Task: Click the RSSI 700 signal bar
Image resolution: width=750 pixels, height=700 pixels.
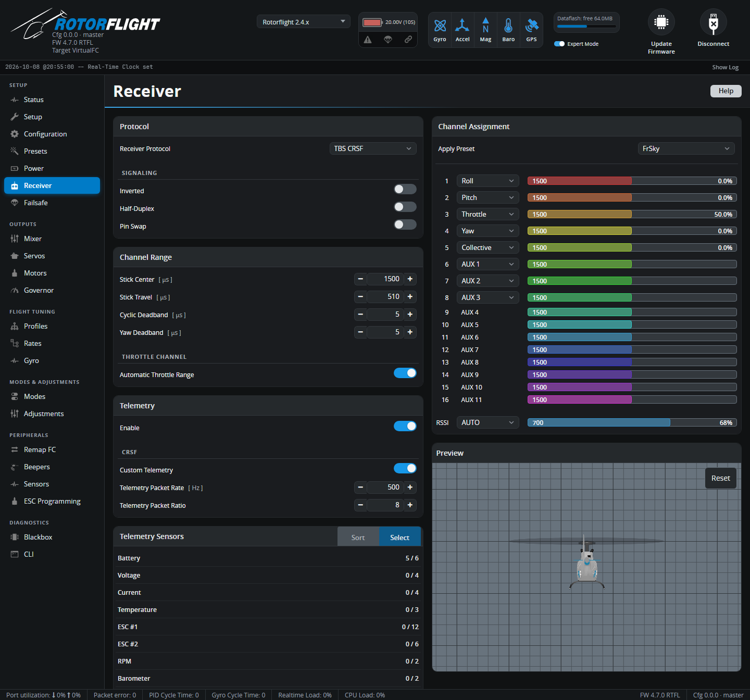Action: coord(632,422)
